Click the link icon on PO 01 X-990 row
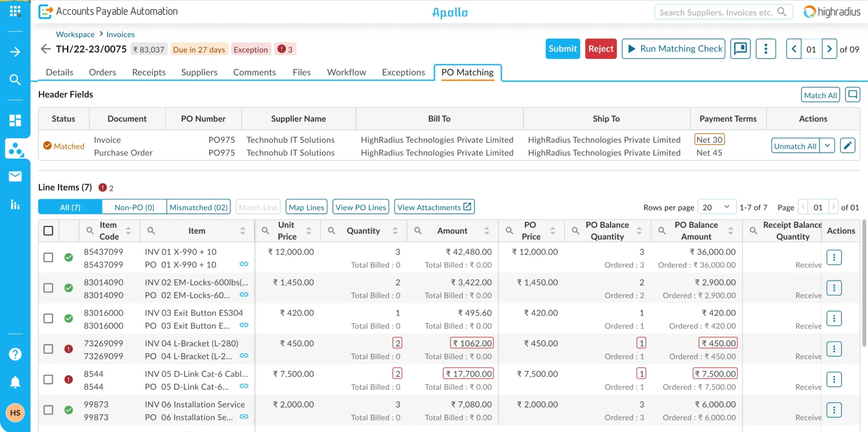This screenshot has height=432, width=868. coord(244,264)
